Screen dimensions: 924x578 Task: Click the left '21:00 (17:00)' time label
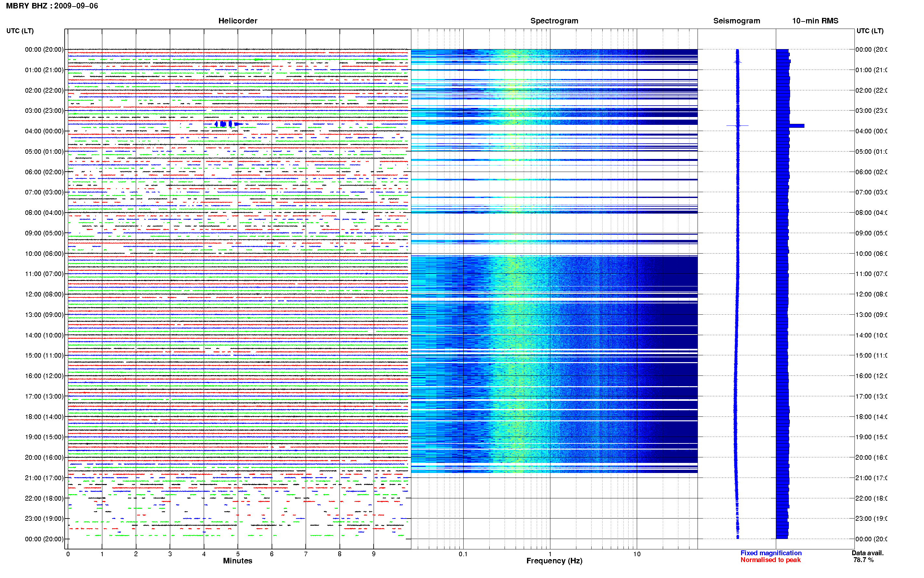[44, 478]
